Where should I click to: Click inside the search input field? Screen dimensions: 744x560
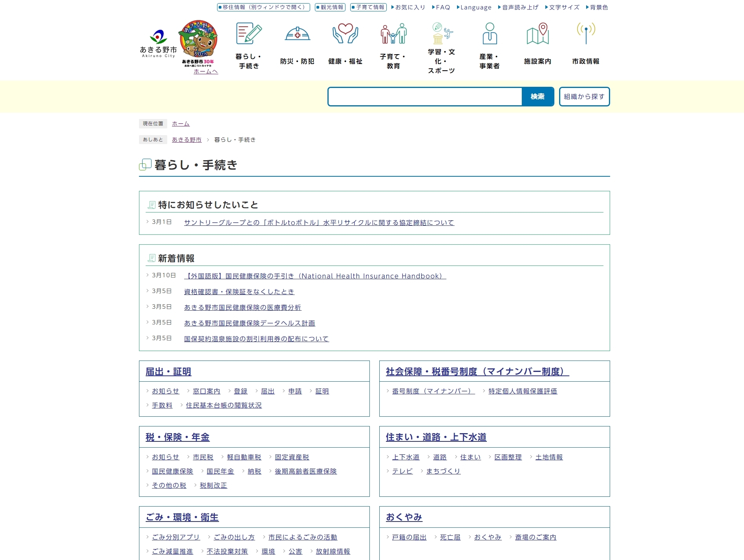(424, 96)
